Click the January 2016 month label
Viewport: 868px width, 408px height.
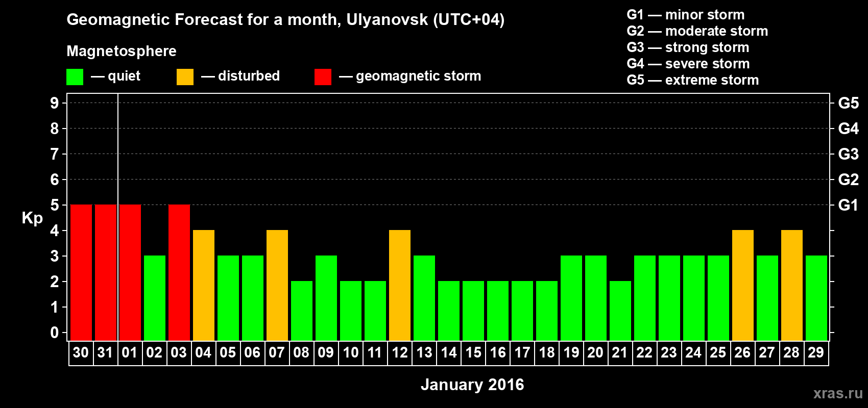pos(472,385)
